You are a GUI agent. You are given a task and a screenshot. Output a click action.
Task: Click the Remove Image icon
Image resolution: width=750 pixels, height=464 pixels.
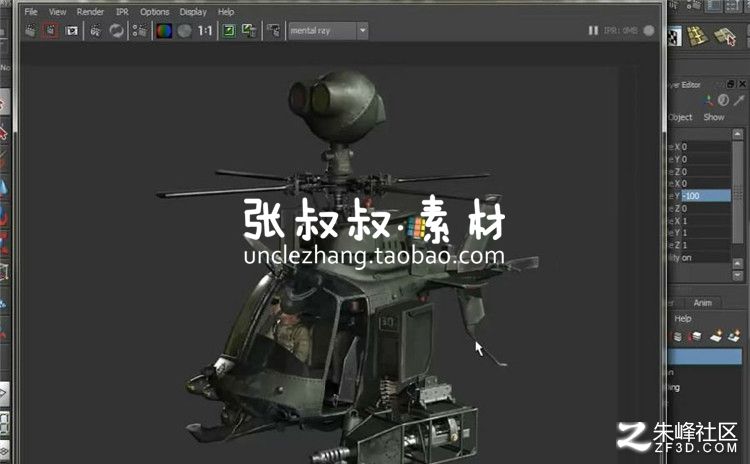click(249, 31)
